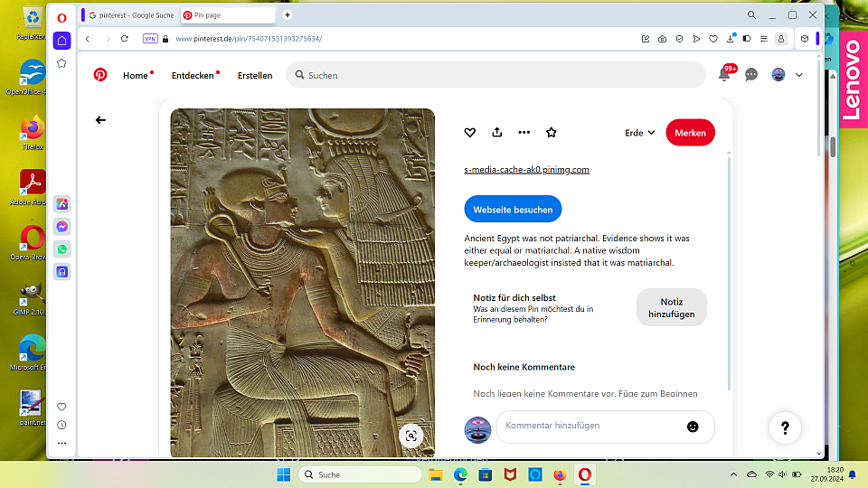Select the Pin page tab
This screenshot has height=488, width=868.
pos(228,15)
